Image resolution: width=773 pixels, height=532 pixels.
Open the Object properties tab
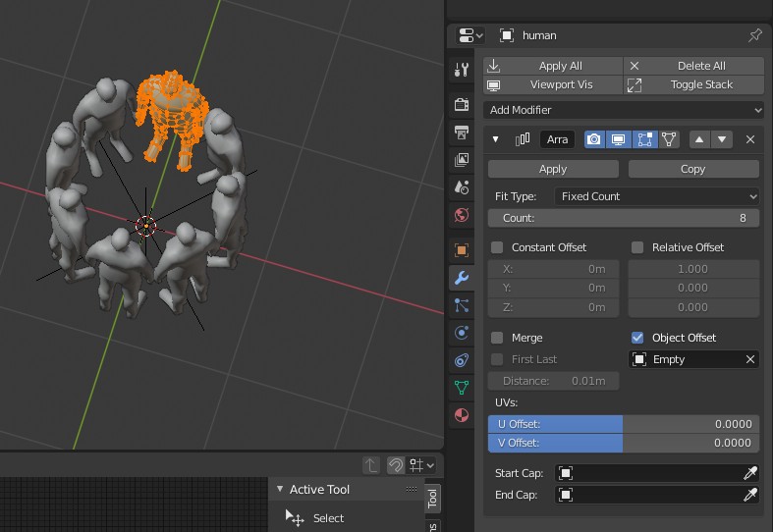pos(462,250)
